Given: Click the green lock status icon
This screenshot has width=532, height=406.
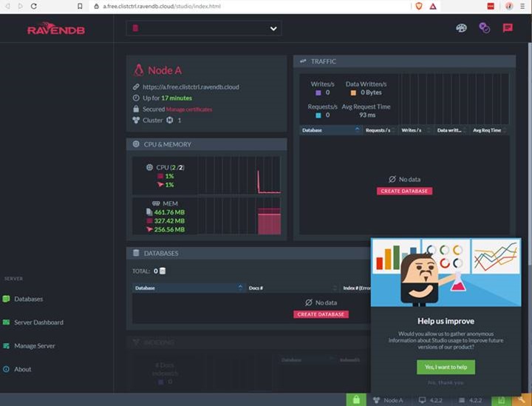Looking at the screenshot, I should (x=356, y=400).
